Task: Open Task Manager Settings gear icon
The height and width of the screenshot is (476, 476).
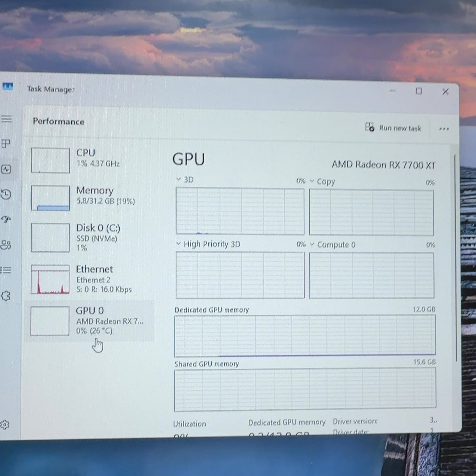Action: point(5,425)
